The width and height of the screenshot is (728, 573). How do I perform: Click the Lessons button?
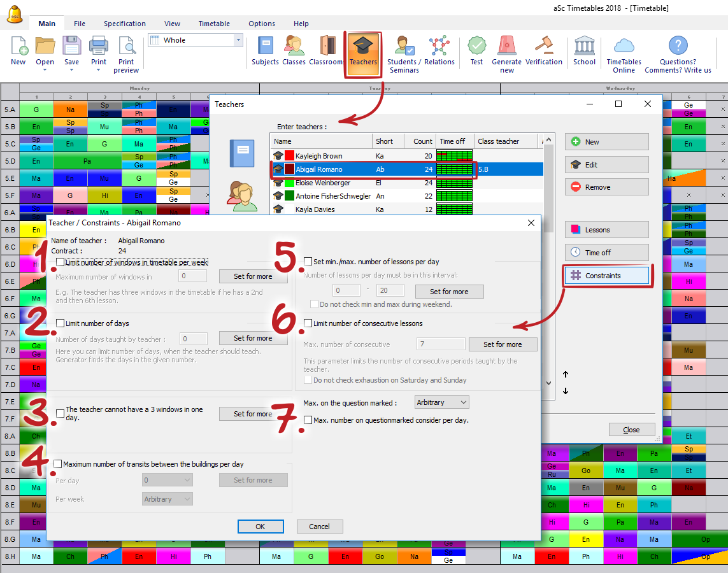[606, 230]
